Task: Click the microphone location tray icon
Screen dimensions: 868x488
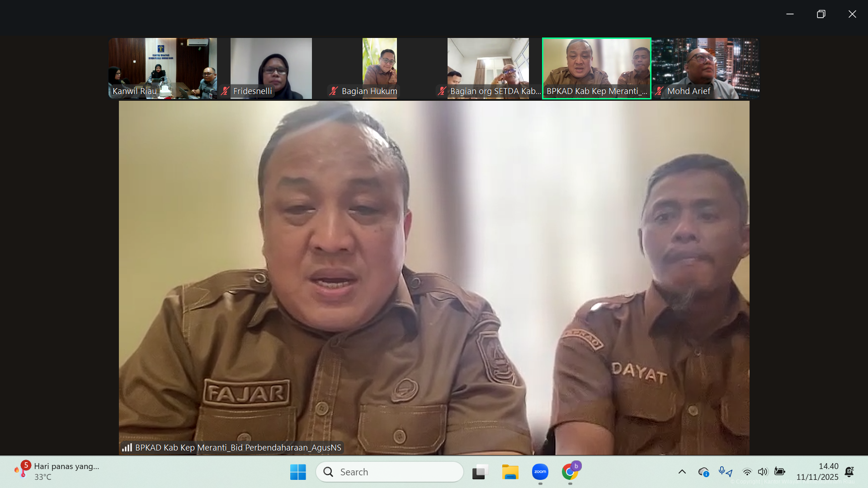Action: (x=725, y=472)
